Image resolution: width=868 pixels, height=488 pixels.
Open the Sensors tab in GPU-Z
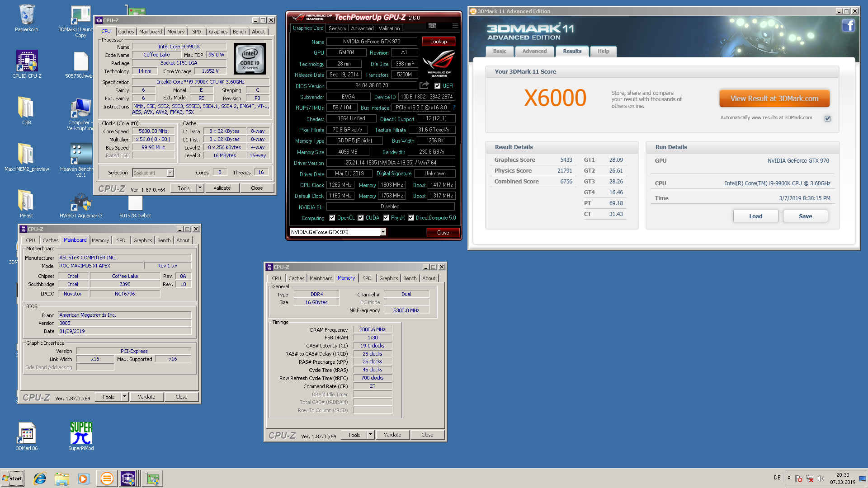337,28
